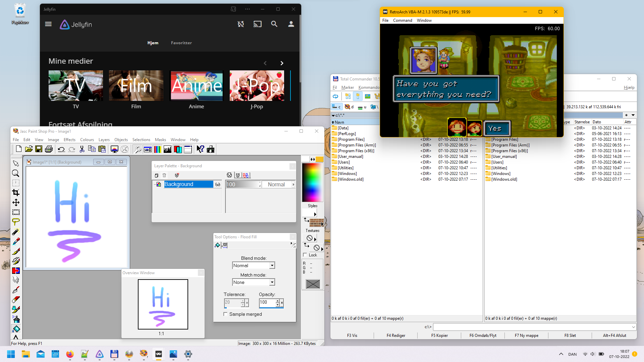
Task: Select the Zoom magnifier tool
Action: pos(16,173)
